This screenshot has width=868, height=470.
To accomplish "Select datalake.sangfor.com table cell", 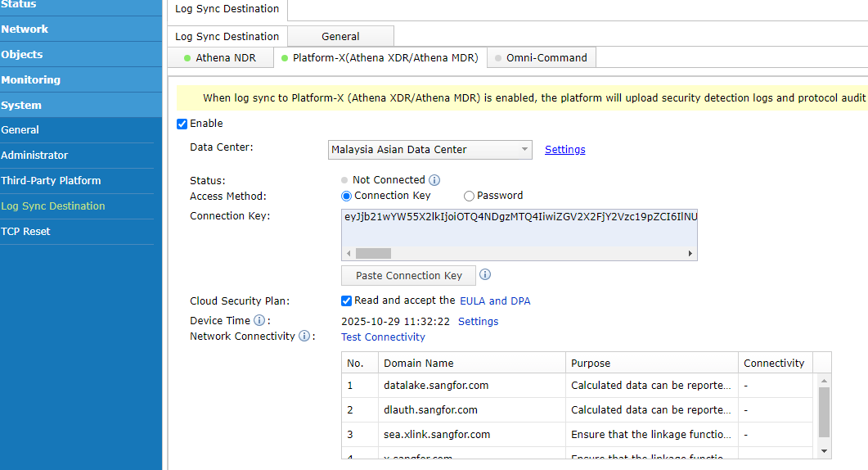I will pos(472,385).
